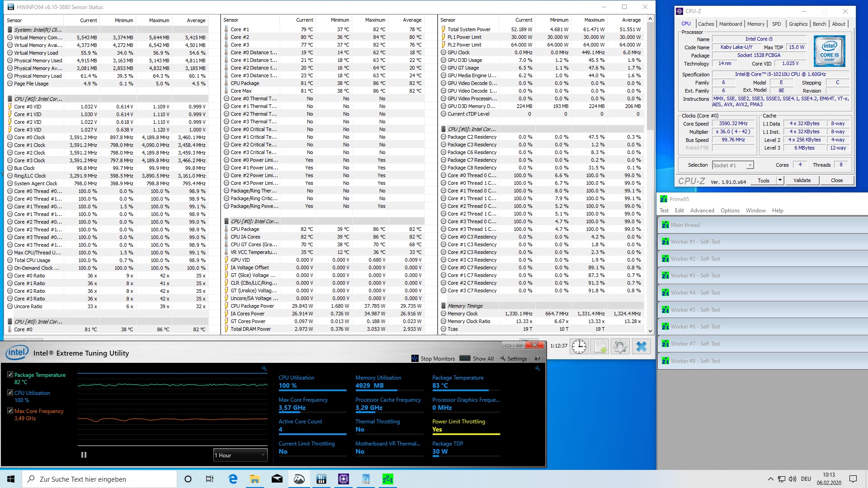Open the 1 Hour time range dropdown
Viewport: 868px width, 488px height.
click(x=240, y=455)
